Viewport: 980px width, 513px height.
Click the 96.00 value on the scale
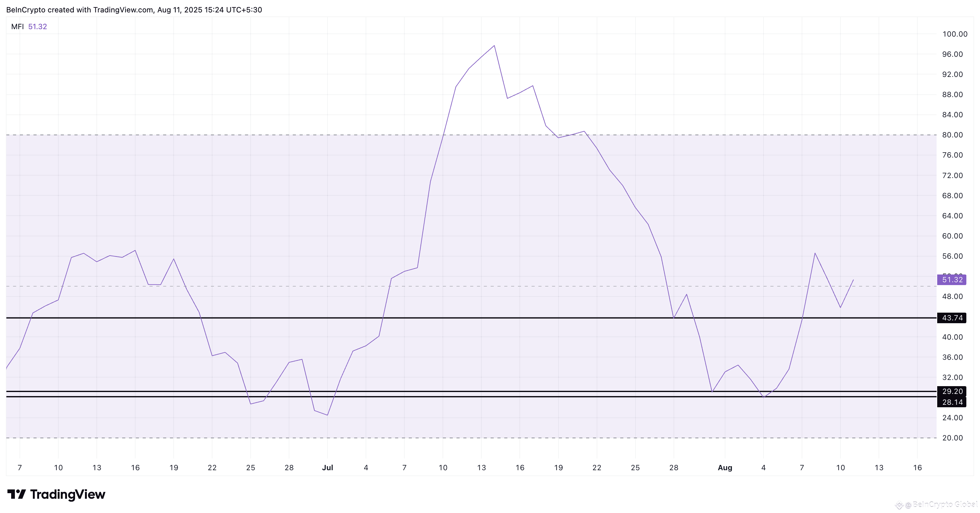(x=952, y=54)
